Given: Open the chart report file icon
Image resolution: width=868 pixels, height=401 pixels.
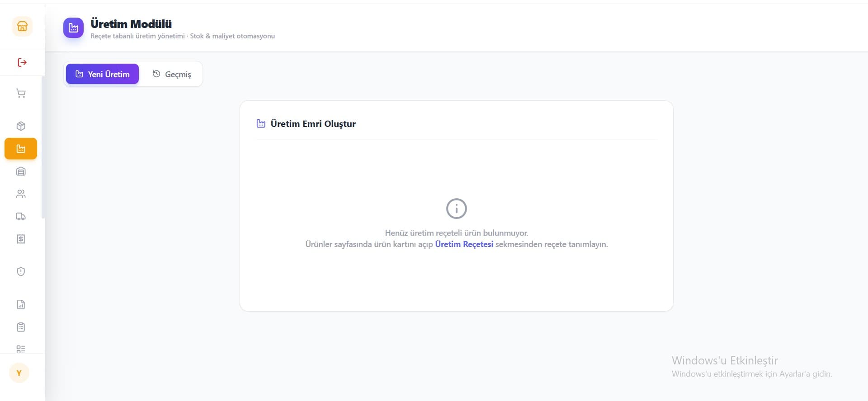Looking at the screenshot, I should (x=21, y=304).
